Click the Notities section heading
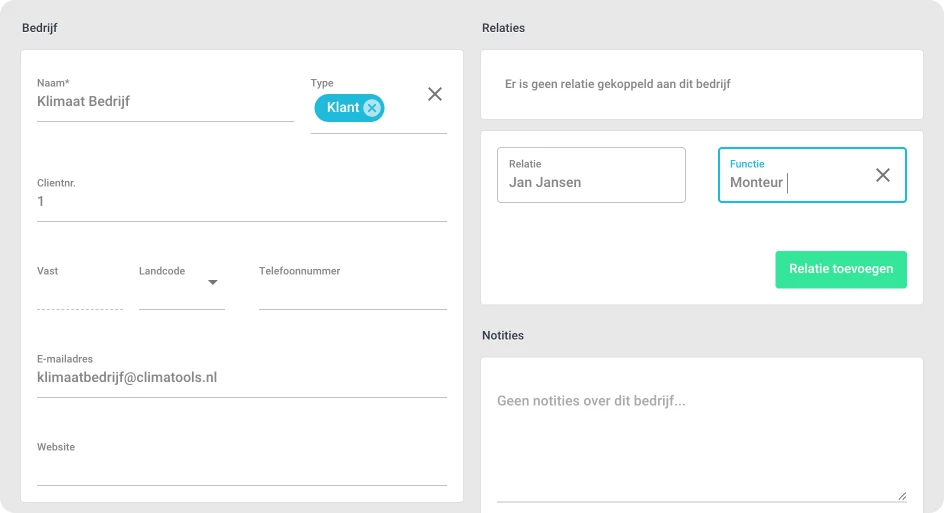This screenshot has width=944, height=513. pos(503,335)
